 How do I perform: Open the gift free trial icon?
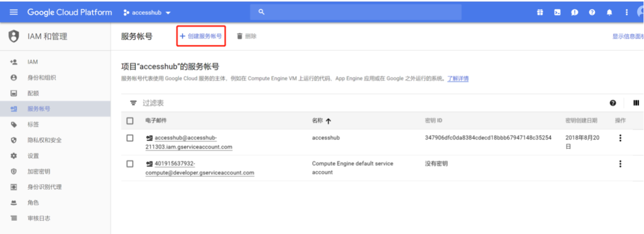pos(540,12)
